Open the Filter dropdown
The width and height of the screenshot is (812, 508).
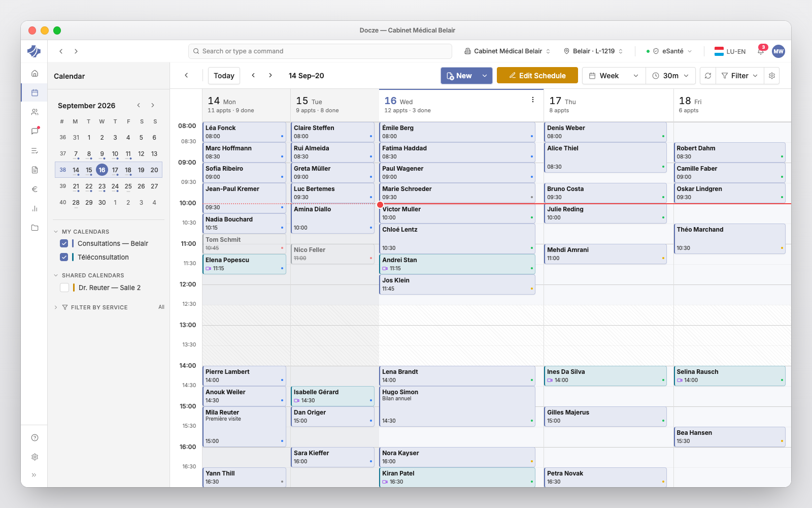tap(739, 76)
